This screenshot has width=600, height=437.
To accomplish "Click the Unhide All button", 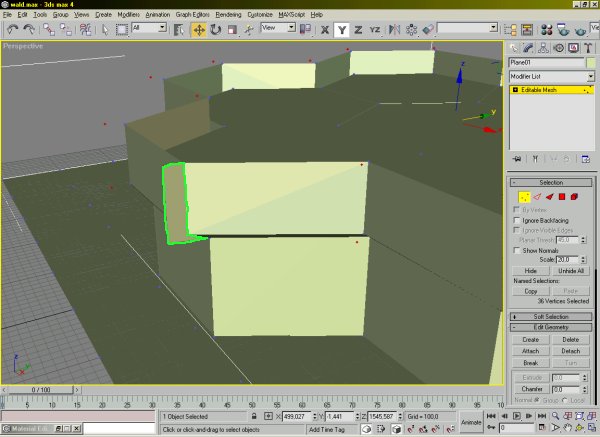I will pyautogui.click(x=572, y=271).
